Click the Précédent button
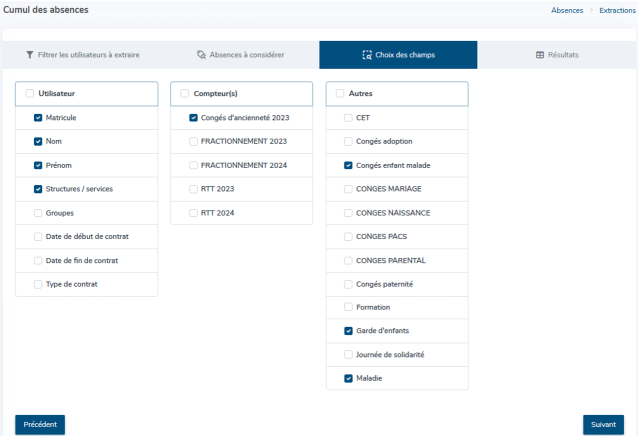This screenshot has height=436, width=638. coord(40,424)
